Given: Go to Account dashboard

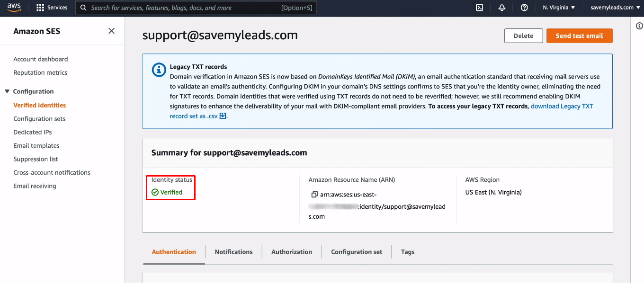Looking at the screenshot, I should tap(41, 59).
